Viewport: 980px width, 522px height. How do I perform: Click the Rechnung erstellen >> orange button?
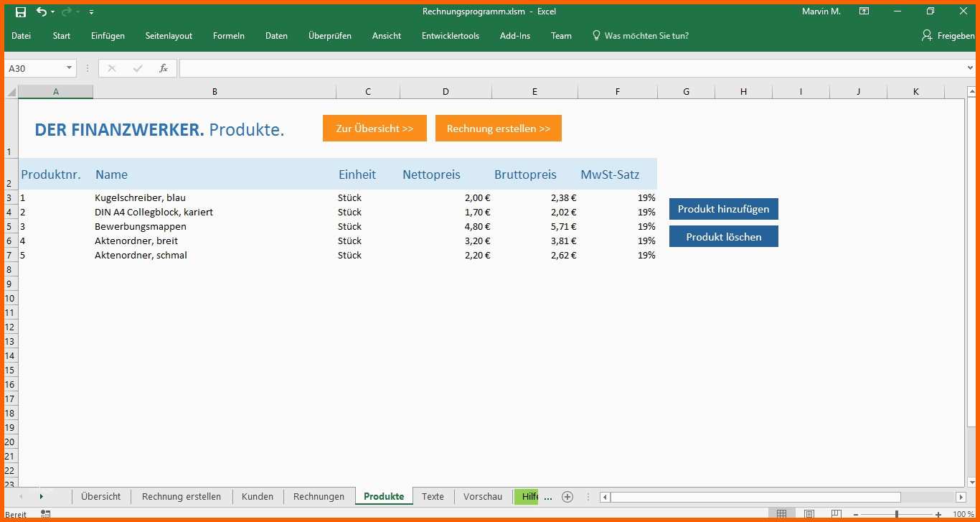(499, 129)
